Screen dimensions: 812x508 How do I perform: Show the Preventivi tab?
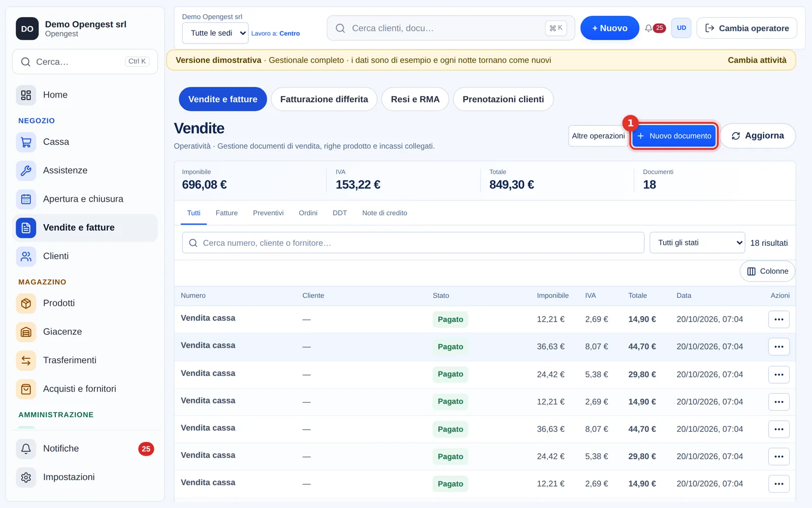[268, 213]
